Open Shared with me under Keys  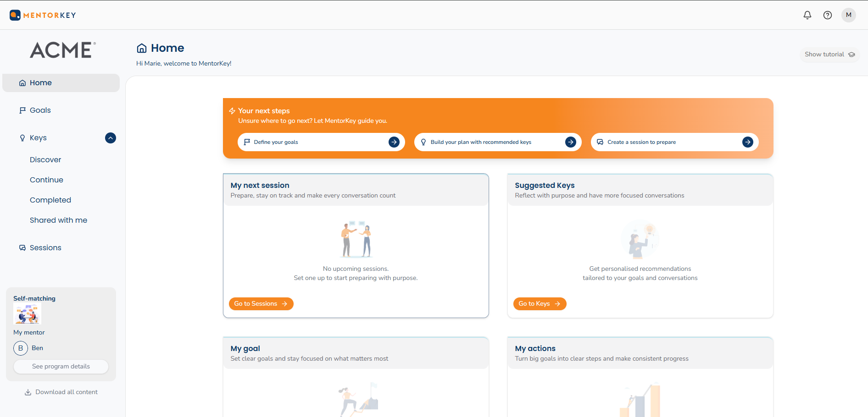click(x=58, y=220)
